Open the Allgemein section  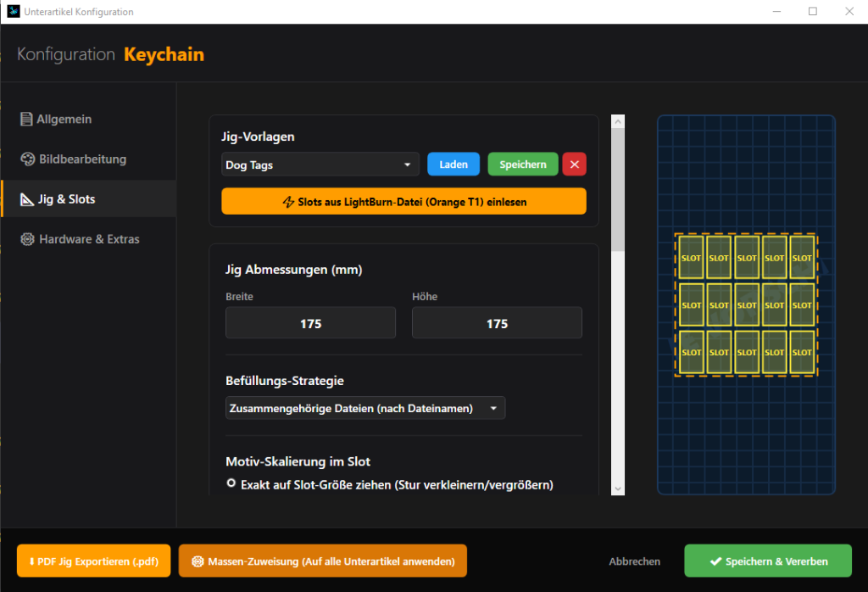click(x=88, y=119)
